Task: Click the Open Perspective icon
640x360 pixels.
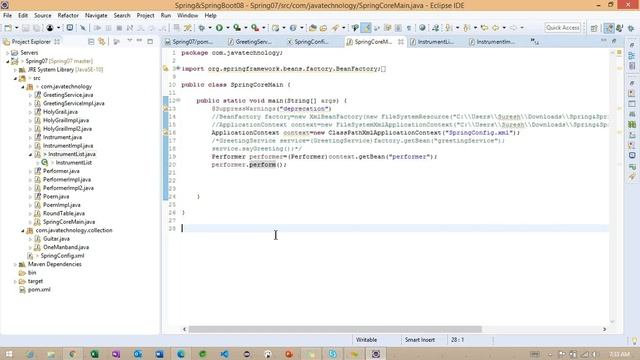Action: tap(594, 28)
